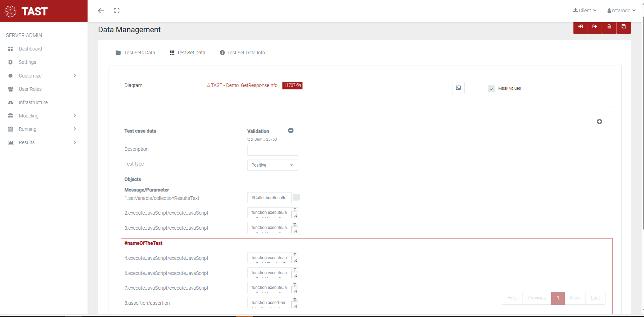Go back using the left arrow
This screenshot has width=644, height=317.
(101, 11)
